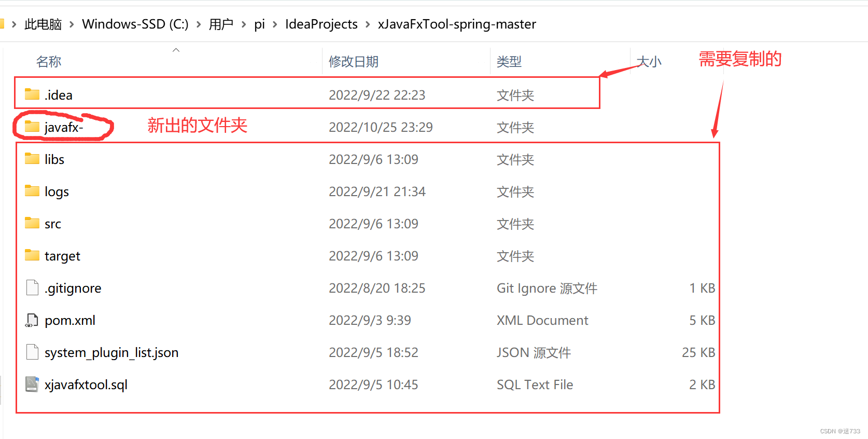Click date 2022/8/20 18:25 of .gitignore
868x439 pixels.
coord(377,288)
